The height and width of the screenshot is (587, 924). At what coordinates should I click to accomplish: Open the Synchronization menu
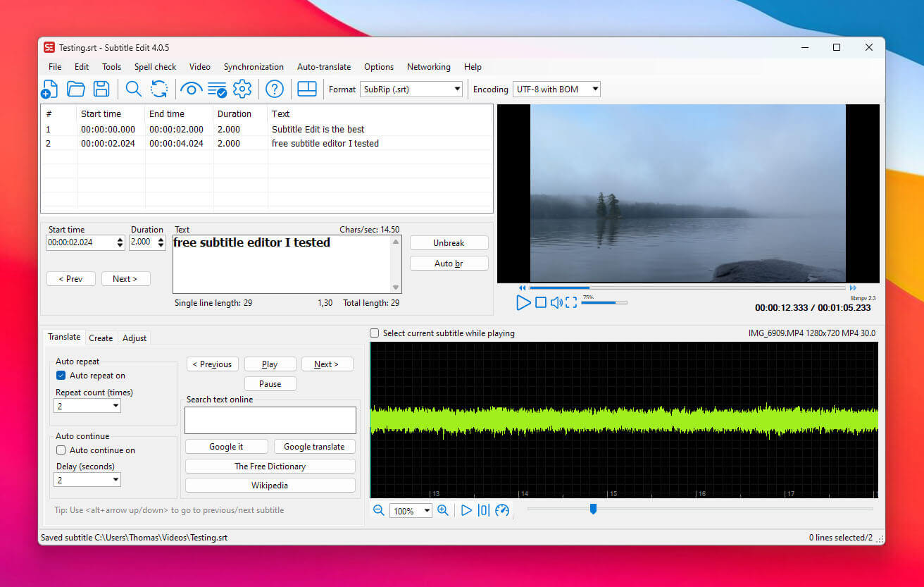[254, 67]
